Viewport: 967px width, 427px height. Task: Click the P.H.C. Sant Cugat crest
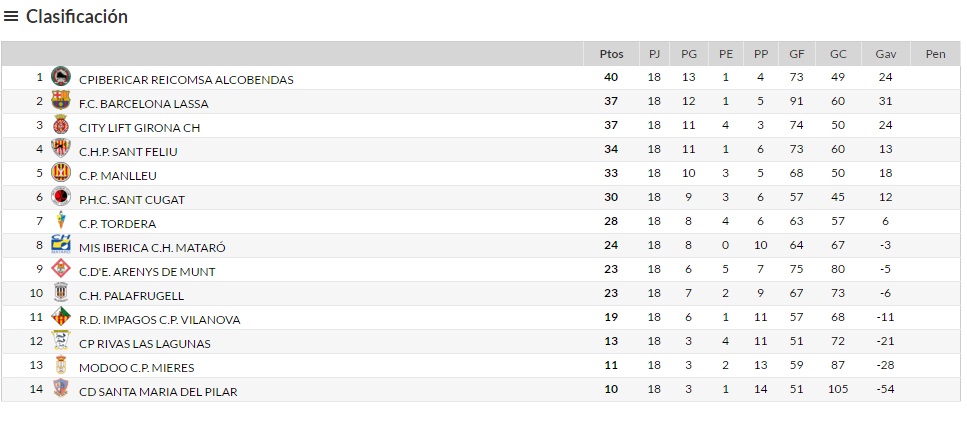[61, 197]
